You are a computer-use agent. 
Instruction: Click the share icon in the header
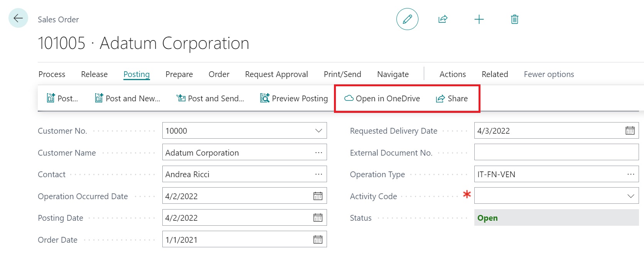point(443,19)
